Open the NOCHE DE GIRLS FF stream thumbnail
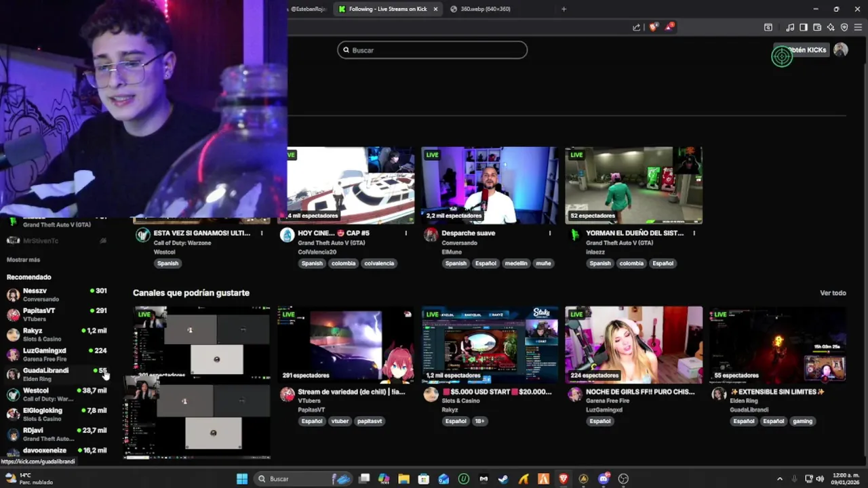 (x=633, y=345)
